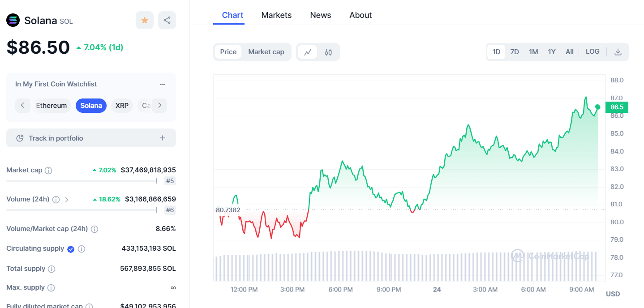
Task: Click the 12:00 PM time axis label
Action: pos(244,290)
